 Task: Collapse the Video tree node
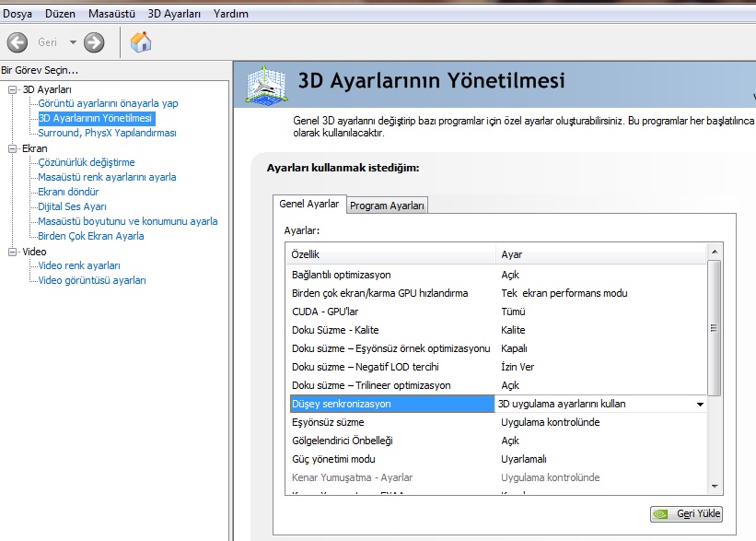tap(13, 252)
